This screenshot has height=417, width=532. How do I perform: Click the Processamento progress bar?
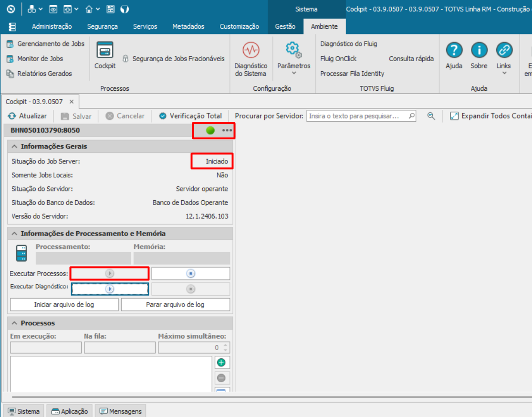point(83,258)
